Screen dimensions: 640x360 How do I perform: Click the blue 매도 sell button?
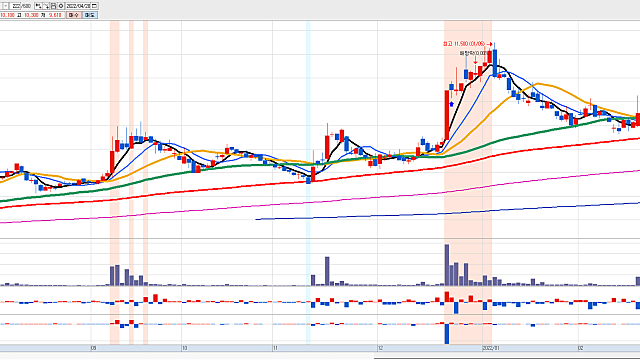click(x=90, y=15)
